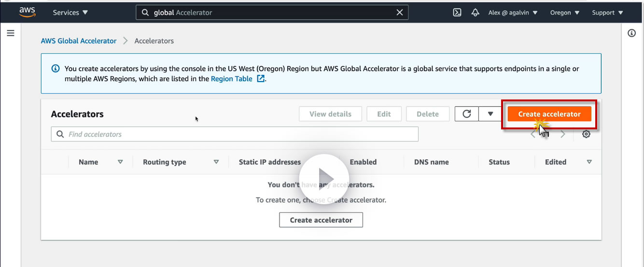This screenshot has height=267, width=644.
Task: Expand the Support menu dropdown
Action: click(607, 13)
